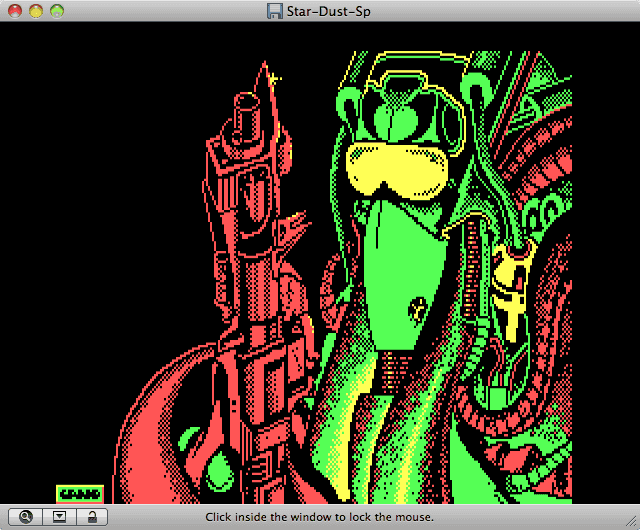
Task: Click the window resize grip corner
Action: tap(632, 522)
